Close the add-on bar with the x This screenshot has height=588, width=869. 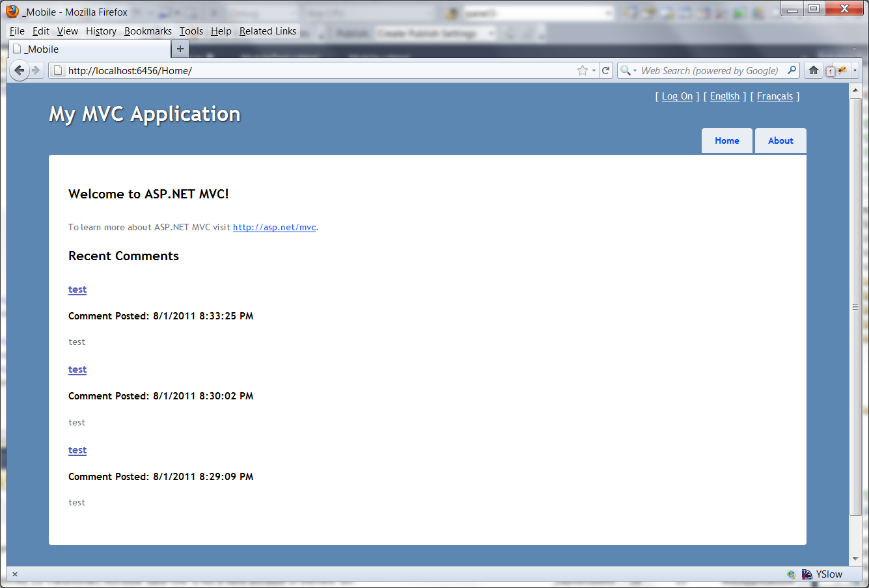(x=15, y=574)
